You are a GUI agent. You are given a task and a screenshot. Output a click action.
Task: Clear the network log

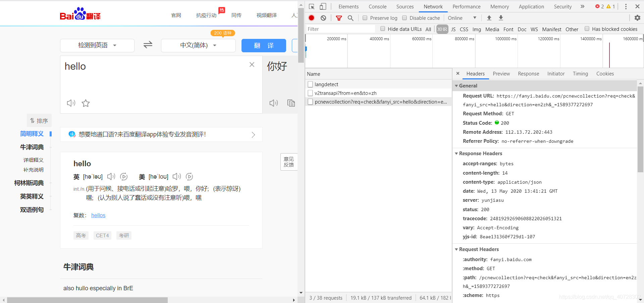tap(323, 18)
